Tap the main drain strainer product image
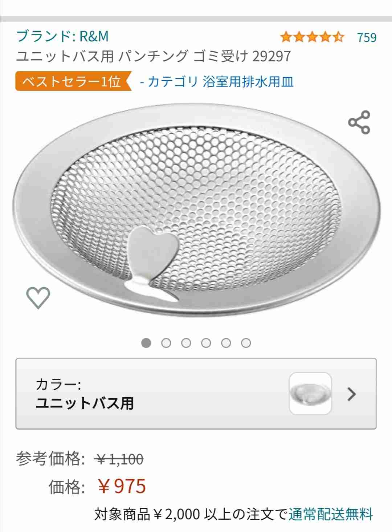This screenshot has width=392, height=532. pyautogui.click(x=197, y=211)
